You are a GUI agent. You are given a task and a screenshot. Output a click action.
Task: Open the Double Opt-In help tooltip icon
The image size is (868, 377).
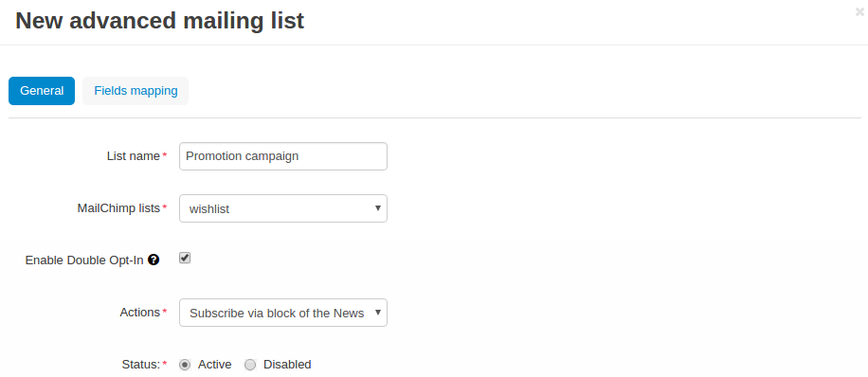(x=154, y=260)
